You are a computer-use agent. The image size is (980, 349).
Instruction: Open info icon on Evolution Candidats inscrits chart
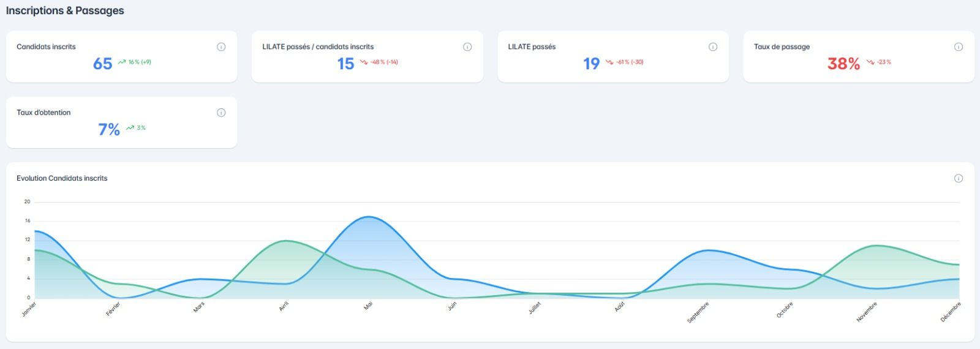point(959,178)
